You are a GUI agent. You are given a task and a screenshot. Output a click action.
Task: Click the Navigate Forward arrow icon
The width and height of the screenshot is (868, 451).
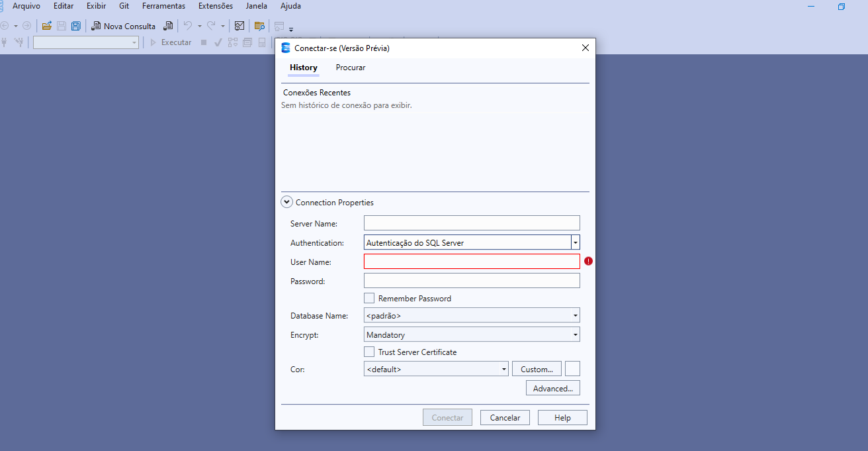(26, 26)
